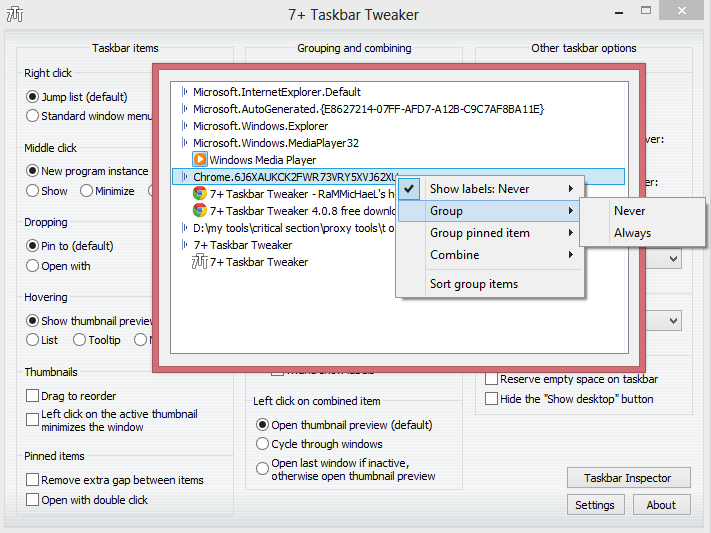Expand tree node Microsoft.AutoGenerated entry
This screenshot has height=533, width=711.
coord(184,109)
